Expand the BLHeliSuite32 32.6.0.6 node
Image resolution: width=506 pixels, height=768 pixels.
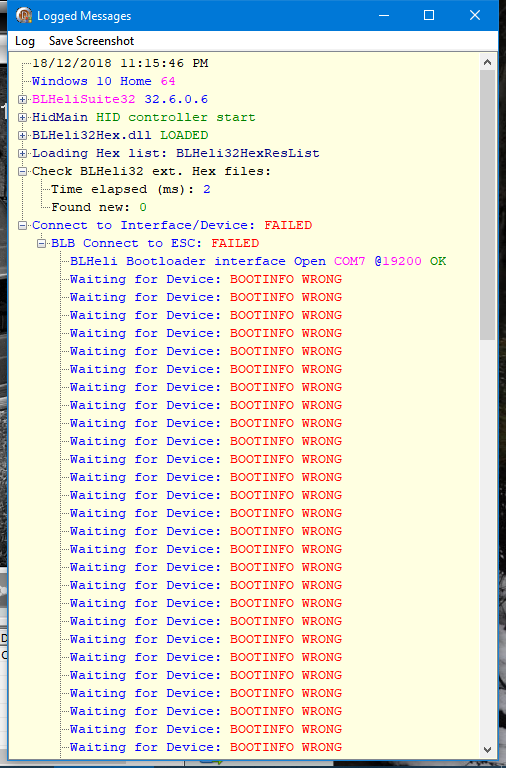23,99
